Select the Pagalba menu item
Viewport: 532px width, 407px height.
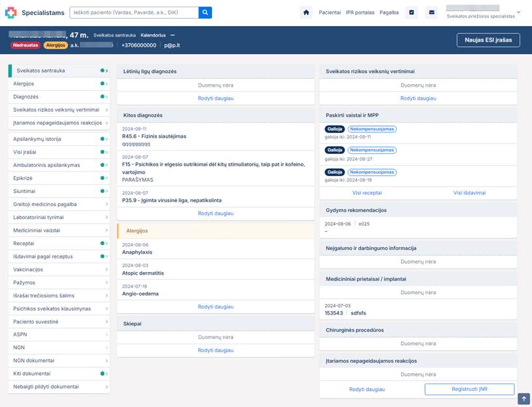(x=389, y=12)
